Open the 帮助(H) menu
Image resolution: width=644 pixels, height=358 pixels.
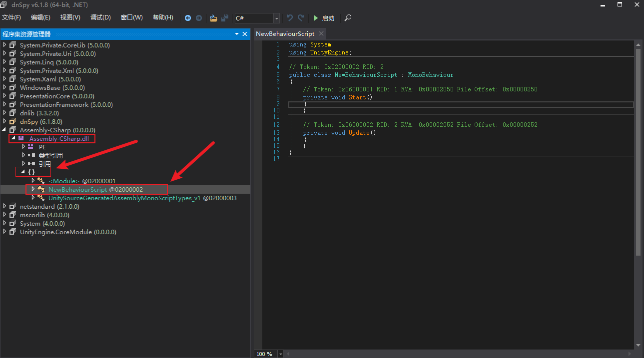click(x=163, y=17)
